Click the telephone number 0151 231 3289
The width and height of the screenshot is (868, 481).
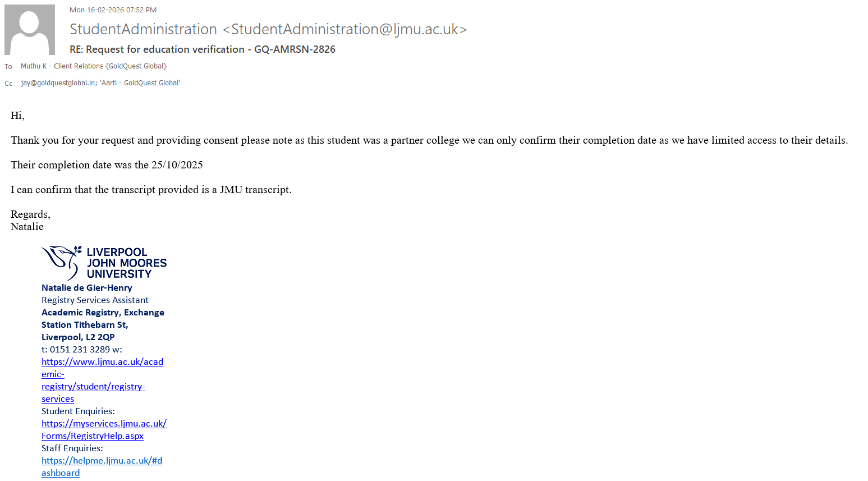pos(80,350)
